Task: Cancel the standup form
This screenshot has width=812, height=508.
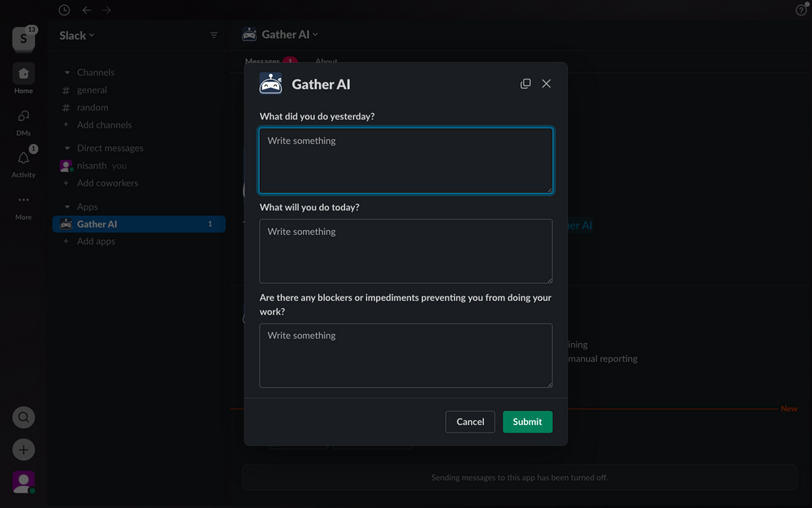Action: pyautogui.click(x=470, y=421)
